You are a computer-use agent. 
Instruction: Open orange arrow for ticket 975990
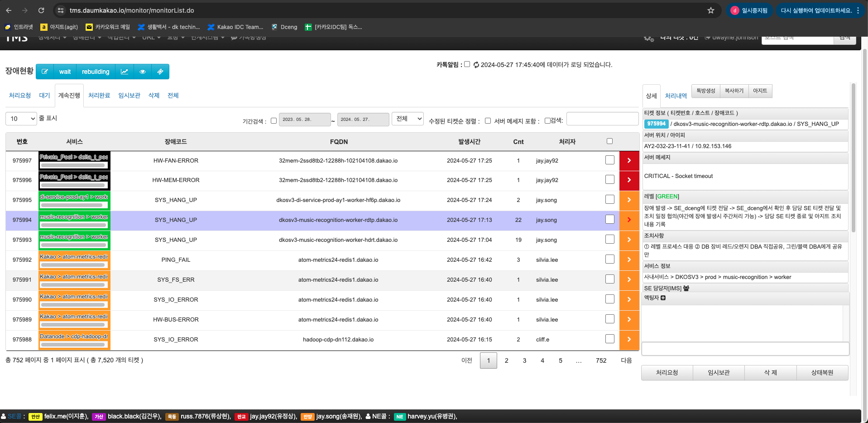[629, 300]
